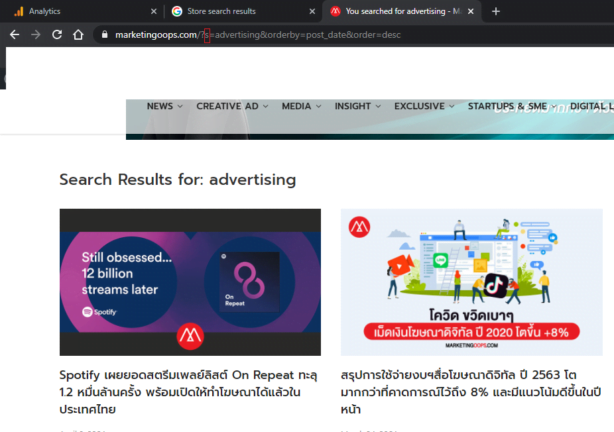Open the Spotify On Repeat article thumbnail
614x432 pixels.
(x=190, y=282)
